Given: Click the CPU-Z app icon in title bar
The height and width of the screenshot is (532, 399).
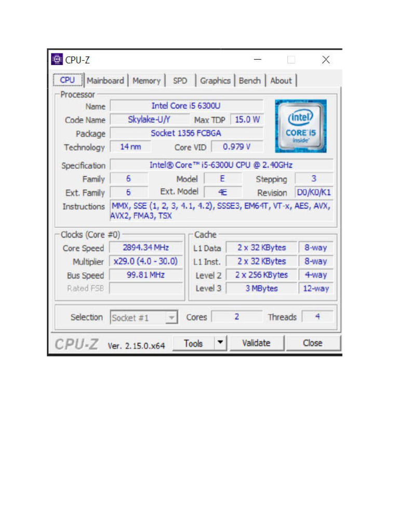Looking at the screenshot, I should [57, 59].
